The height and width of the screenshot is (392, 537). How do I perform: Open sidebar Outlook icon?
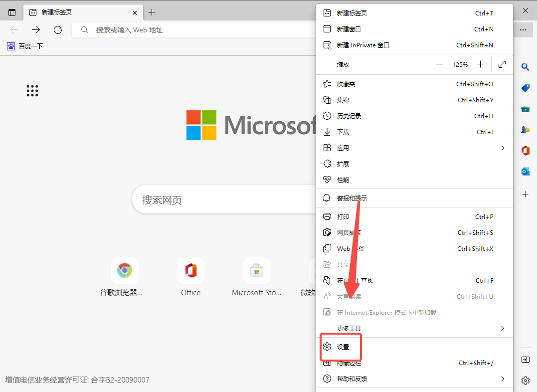526,172
